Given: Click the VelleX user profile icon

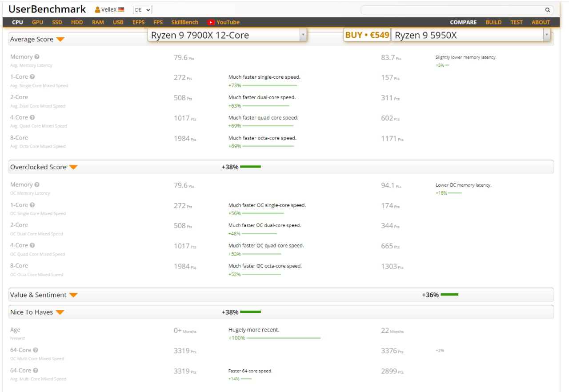Looking at the screenshot, I should (x=97, y=9).
